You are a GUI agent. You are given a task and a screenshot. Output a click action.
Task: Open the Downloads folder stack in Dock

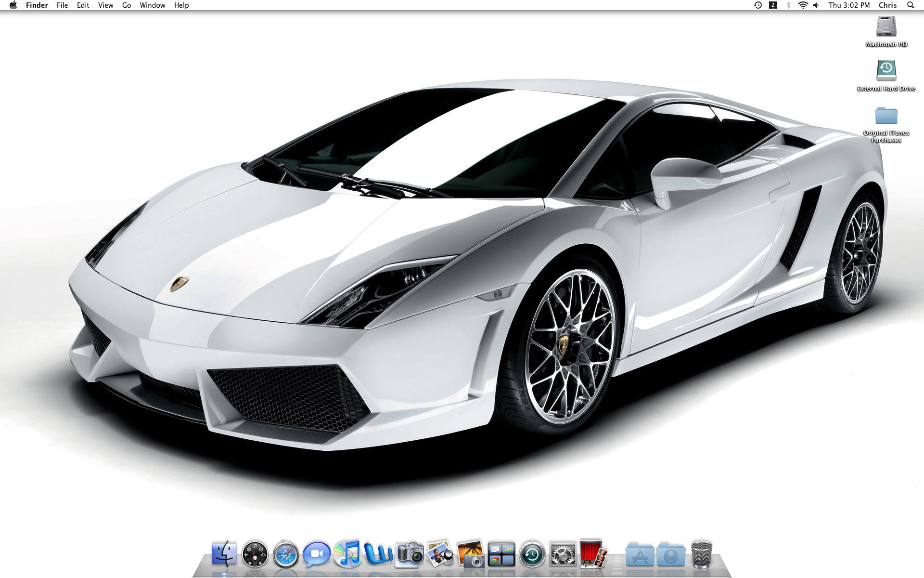[x=671, y=555]
